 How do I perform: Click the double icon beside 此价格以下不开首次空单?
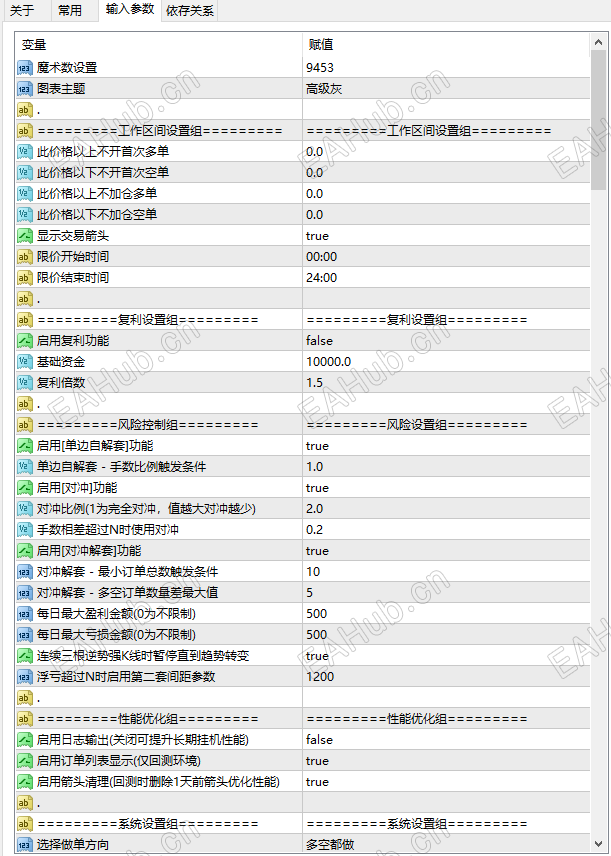point(25,173)
